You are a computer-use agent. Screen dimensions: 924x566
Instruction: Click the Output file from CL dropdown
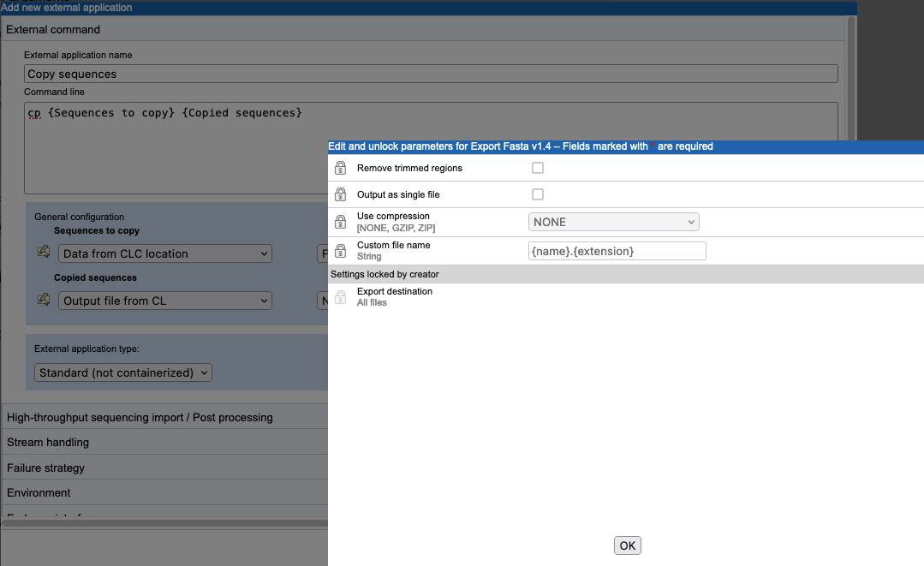tap(164, 301)
